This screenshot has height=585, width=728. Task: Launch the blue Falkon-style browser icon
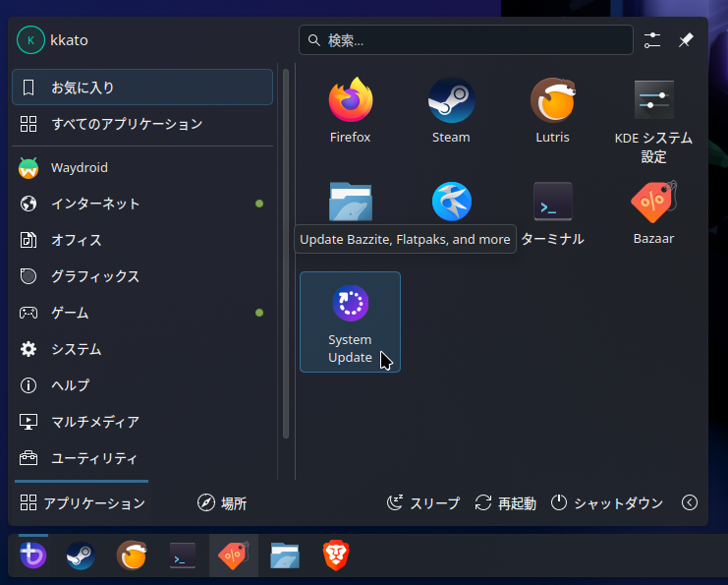(451, 202)
